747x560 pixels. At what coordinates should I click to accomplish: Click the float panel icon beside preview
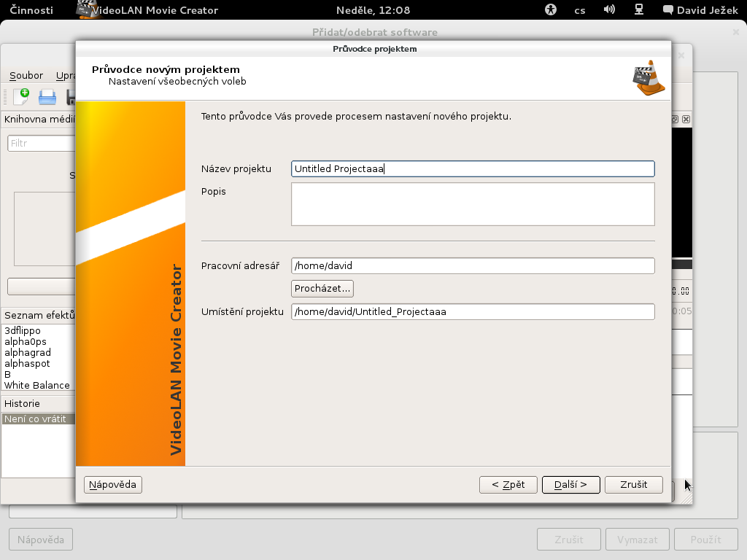(675, 119)
